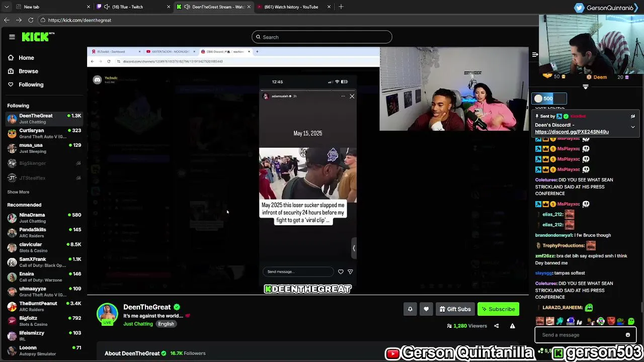Open Just Chatting category link
Screen dimensions: 644x362
click(138, 324)
